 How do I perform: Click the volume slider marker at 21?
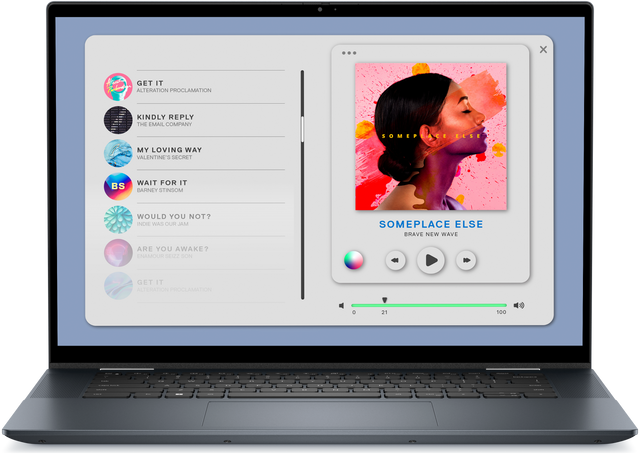(384, 300)
